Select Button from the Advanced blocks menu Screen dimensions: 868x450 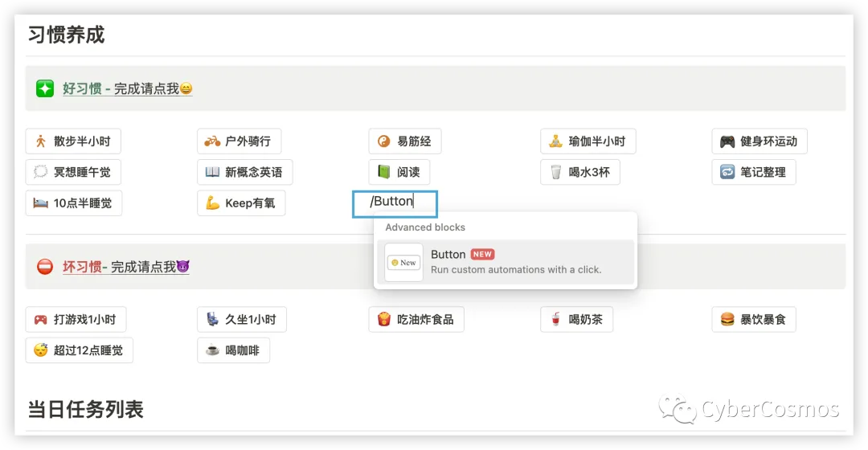(506, 262)
